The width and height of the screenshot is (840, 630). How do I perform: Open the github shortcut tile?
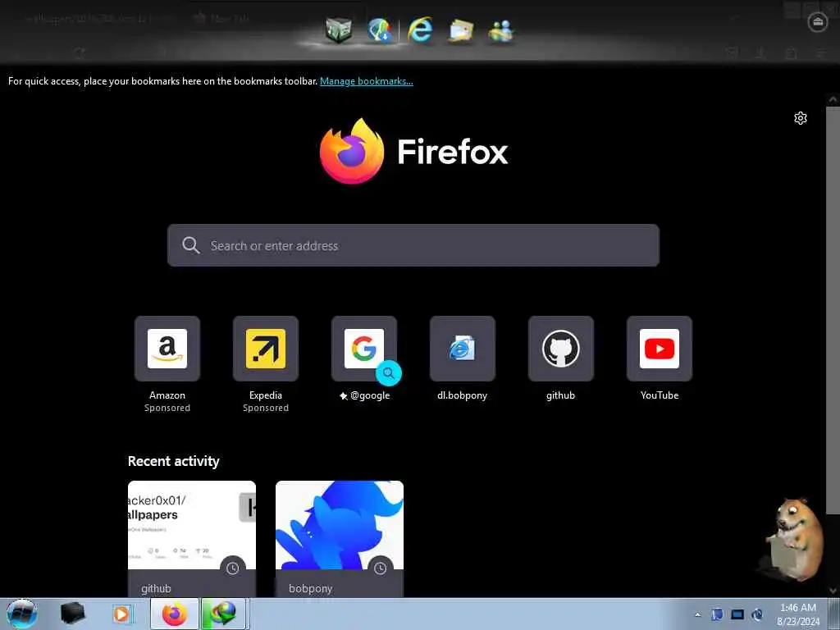click(x=561, y=349)
